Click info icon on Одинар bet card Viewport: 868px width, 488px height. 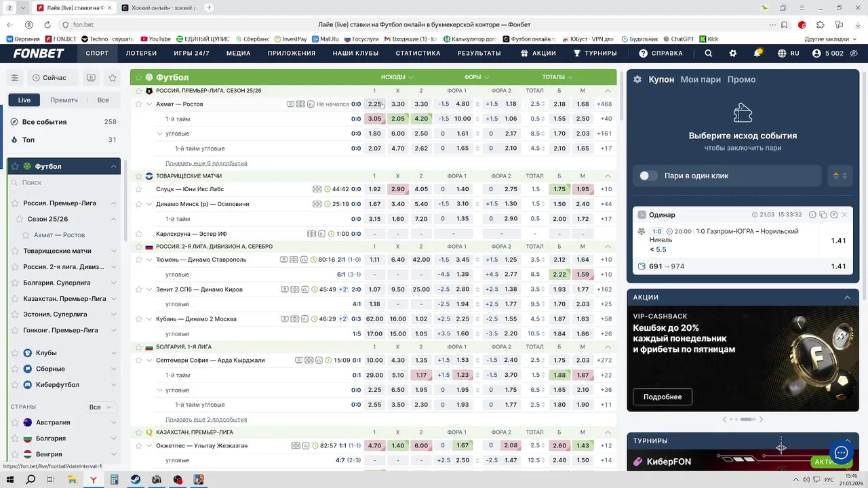812,215
